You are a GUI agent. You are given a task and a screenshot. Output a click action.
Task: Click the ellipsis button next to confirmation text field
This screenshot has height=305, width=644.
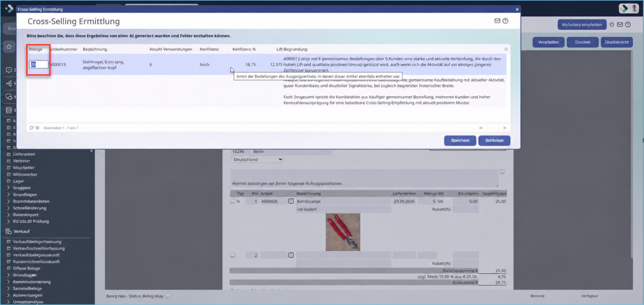coord(503,172)
